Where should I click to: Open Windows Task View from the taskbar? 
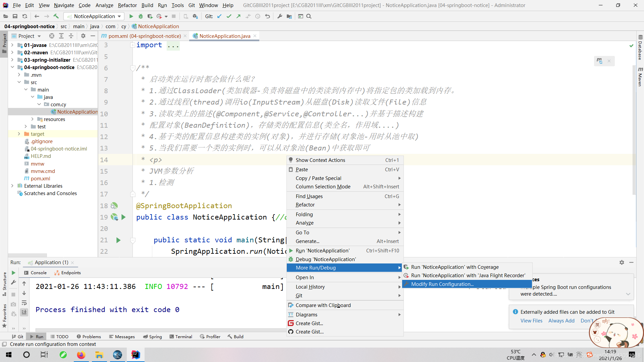click(44, 355)
